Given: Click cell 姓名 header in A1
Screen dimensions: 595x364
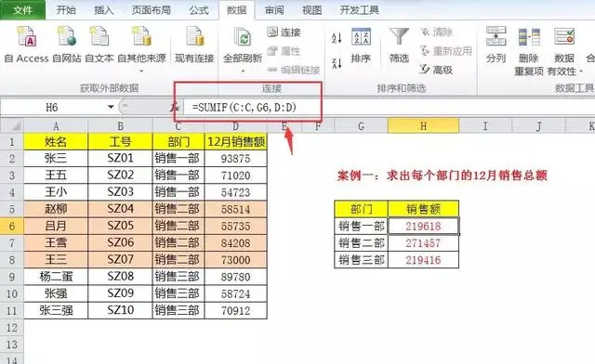Looking at the screenshot, I should pos(56,142).
